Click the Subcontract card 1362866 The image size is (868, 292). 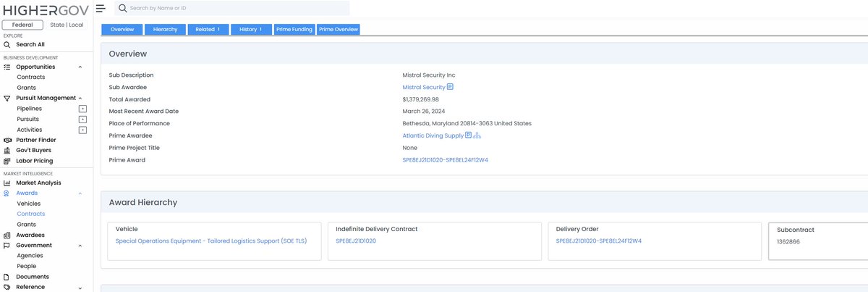(x=817, y=241)
